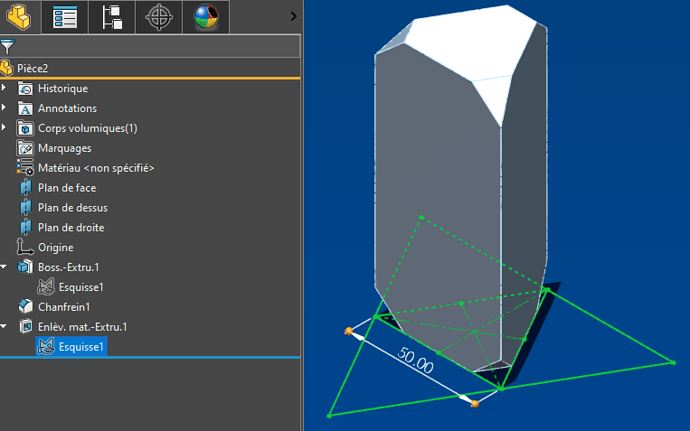Select the Marquages item icon
The image size is (690, 431).
(26, 148)
